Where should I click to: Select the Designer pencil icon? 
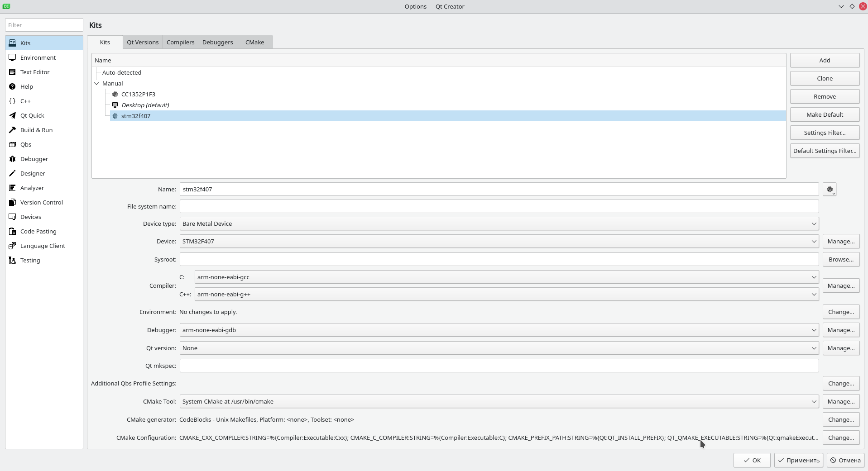(12, 173)
